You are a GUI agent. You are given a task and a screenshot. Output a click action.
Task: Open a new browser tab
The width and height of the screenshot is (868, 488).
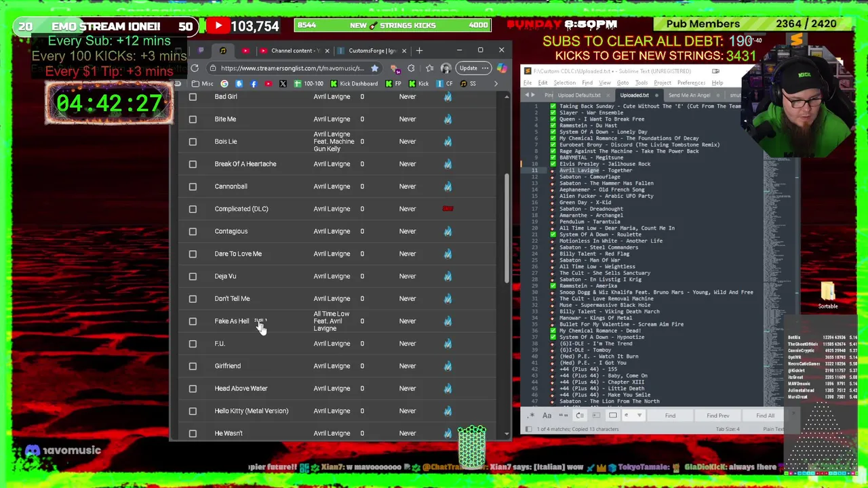419,51
